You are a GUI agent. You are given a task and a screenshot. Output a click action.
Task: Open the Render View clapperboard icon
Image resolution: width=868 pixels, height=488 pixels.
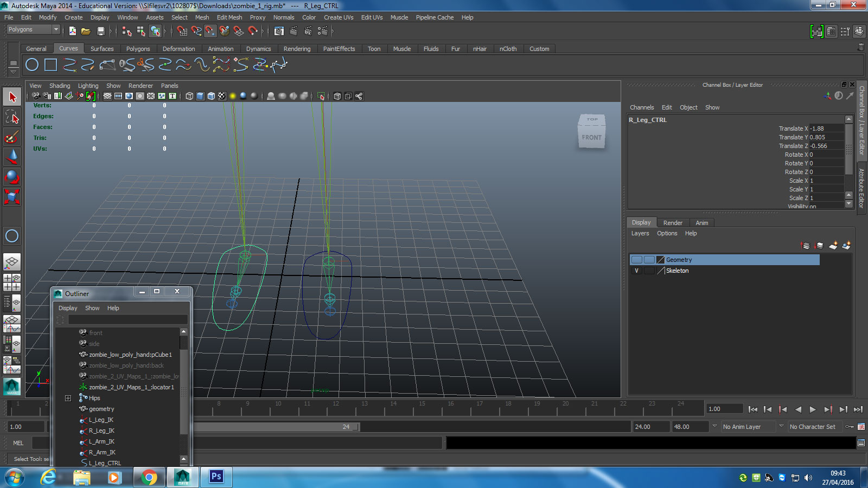pyautogui.click(x=279, y=31)
